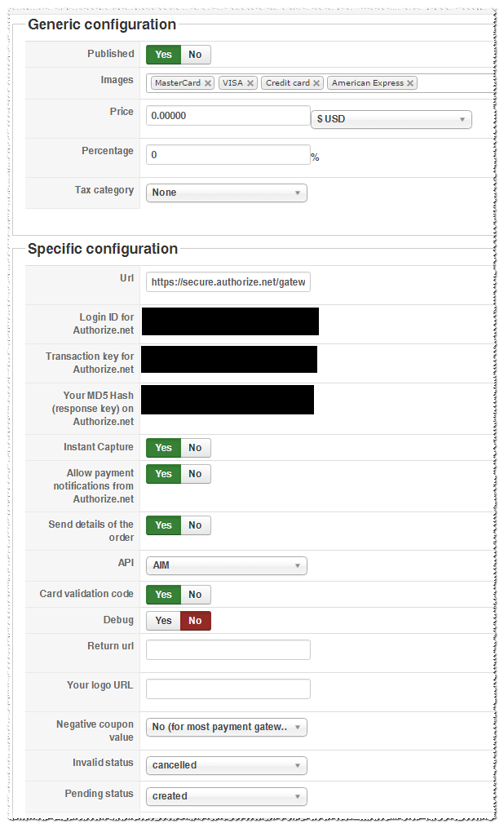Open the API dropdown showing AIM
Image resolution: width=504 pixels, height=828 pixels.
(226, 565)
